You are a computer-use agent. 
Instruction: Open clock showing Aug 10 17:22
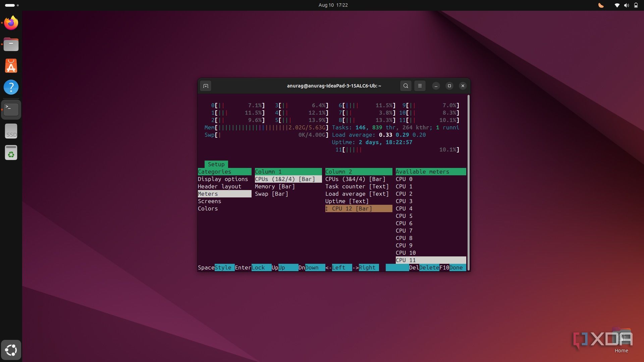tap(333, 5)
